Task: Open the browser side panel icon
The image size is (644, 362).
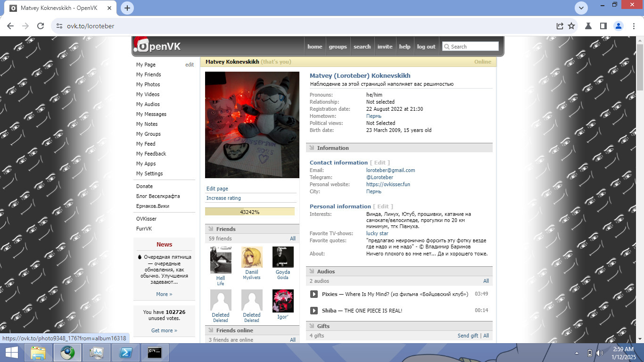Action: pyautogui.click(x=603, y=26)
